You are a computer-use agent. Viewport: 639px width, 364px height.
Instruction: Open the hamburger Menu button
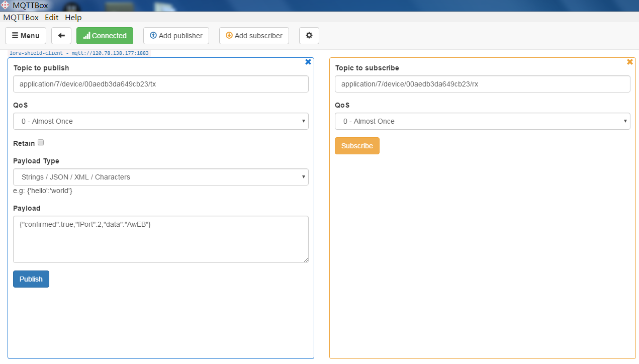click(x=26, y=36)
